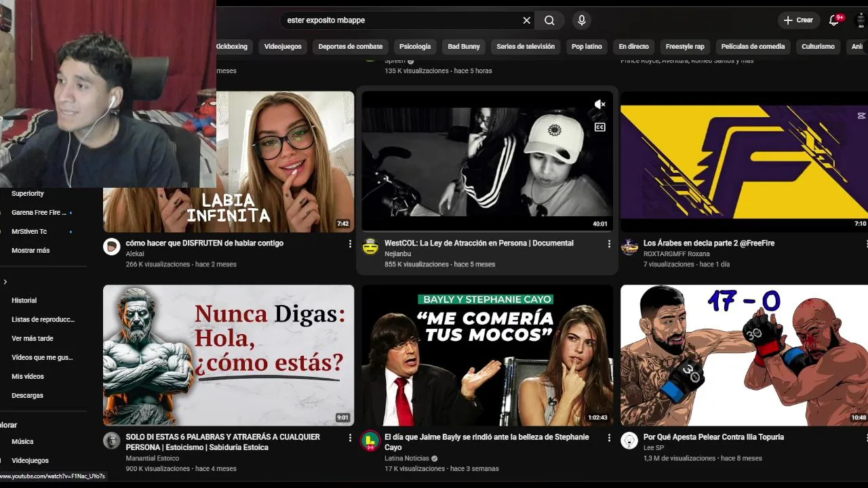Select the Culturismo chip
The width and height of the screenshot is (868, 488).
tap(818, 47)
